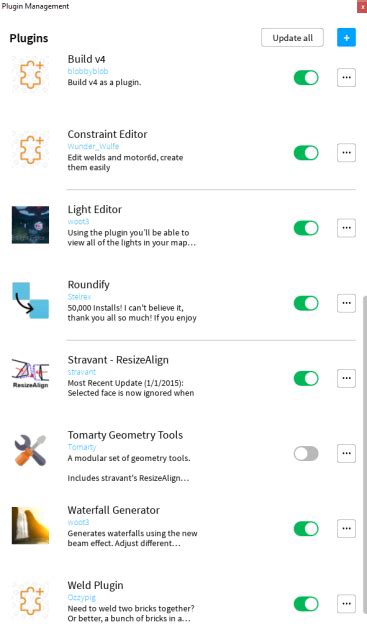Click the Update all button

[x=292, y=38]
